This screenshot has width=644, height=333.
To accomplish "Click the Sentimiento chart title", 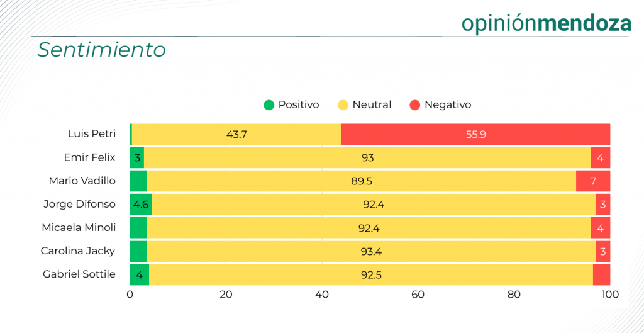I will tap(101, 50).
